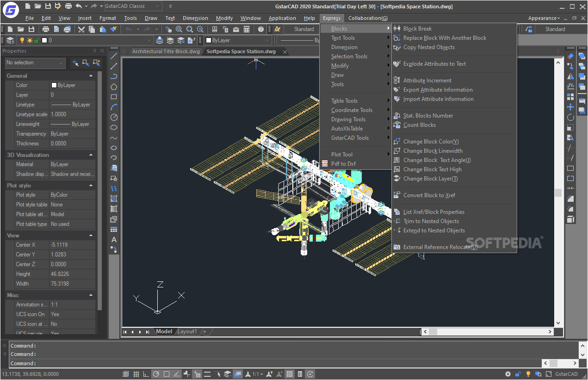
Task: Switch to the Layout1 tab
Action: [x=187, y=331]
